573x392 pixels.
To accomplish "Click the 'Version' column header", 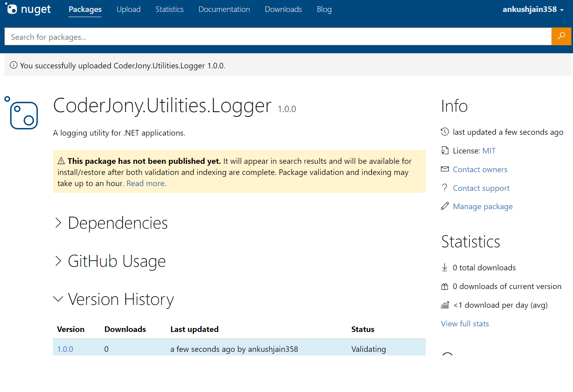I will tap(71, 329).
